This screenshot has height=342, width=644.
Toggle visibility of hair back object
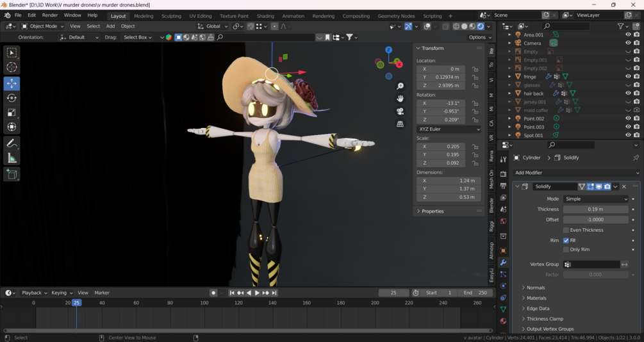(x=628, y=94)
